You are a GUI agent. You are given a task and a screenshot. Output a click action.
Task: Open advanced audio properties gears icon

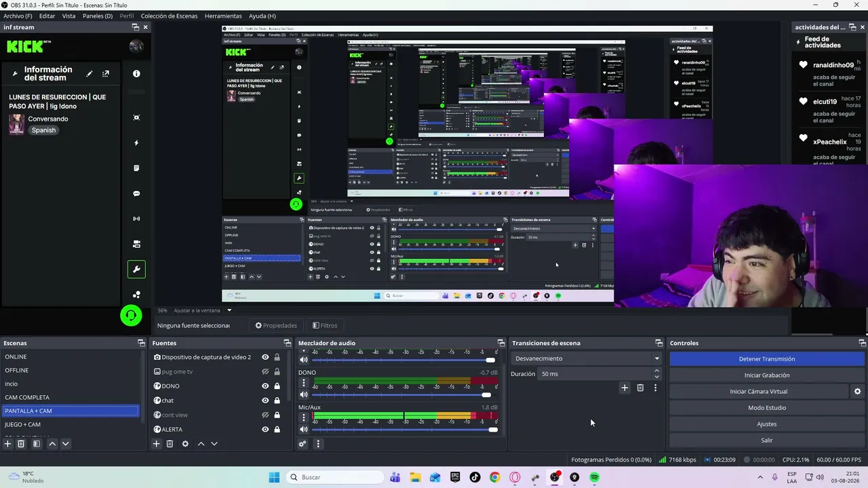(x=303, y=444)
